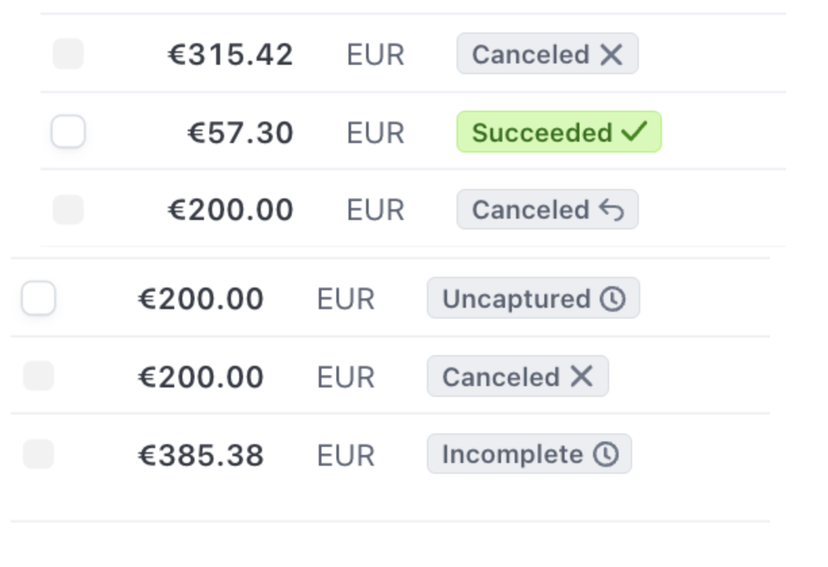Screen dimensions: 828x567
Task: Click the green checkmark icon in the Succeeded badge
Action: [634, 132]
